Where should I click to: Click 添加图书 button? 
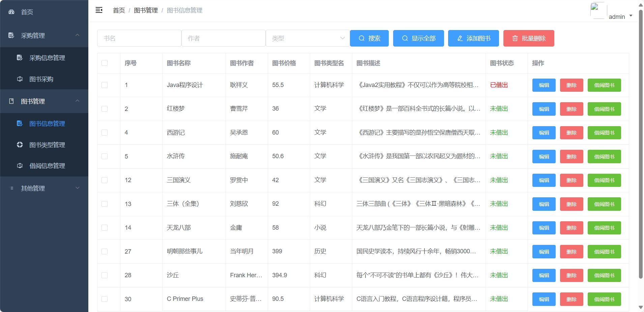tap(474, 38)
